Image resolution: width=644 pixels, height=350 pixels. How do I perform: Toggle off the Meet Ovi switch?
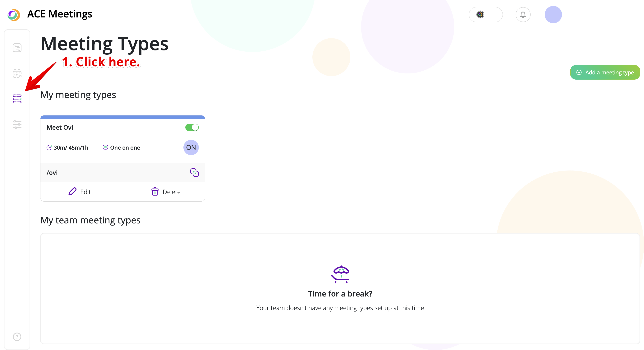click(x=192, y=127)
